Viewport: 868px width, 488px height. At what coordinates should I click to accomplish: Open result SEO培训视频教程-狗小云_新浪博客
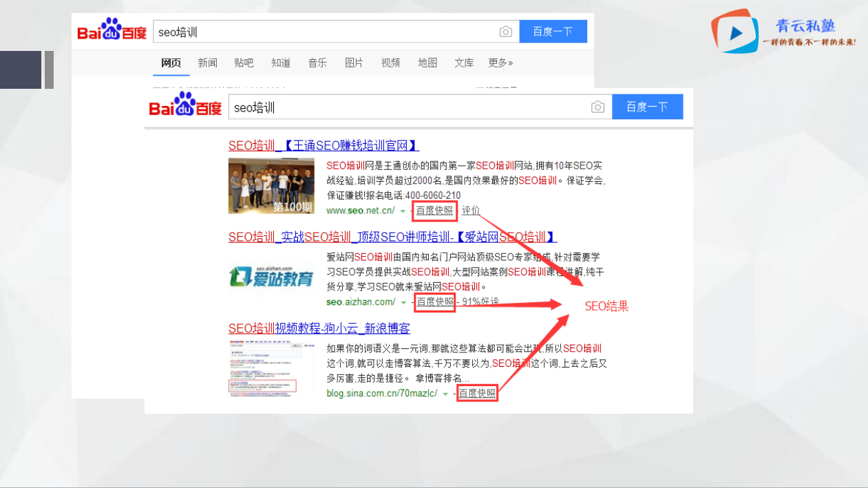point(319,328)
